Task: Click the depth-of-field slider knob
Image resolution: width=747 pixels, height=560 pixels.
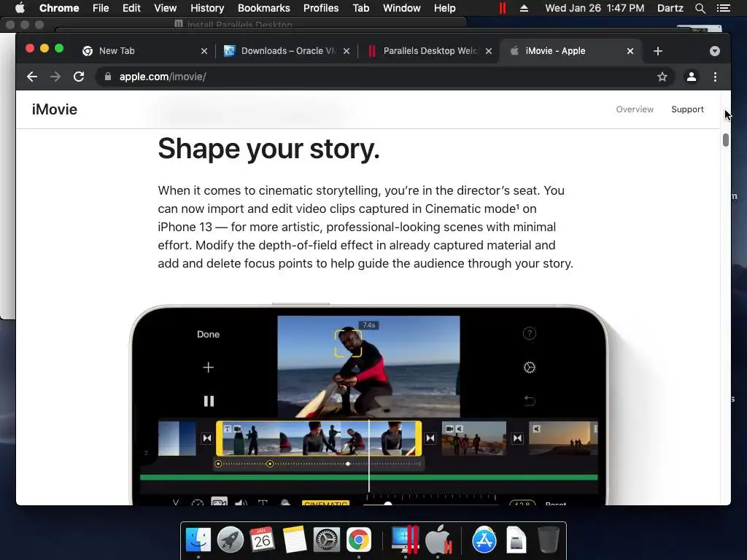Action: [x=388, y=503]
